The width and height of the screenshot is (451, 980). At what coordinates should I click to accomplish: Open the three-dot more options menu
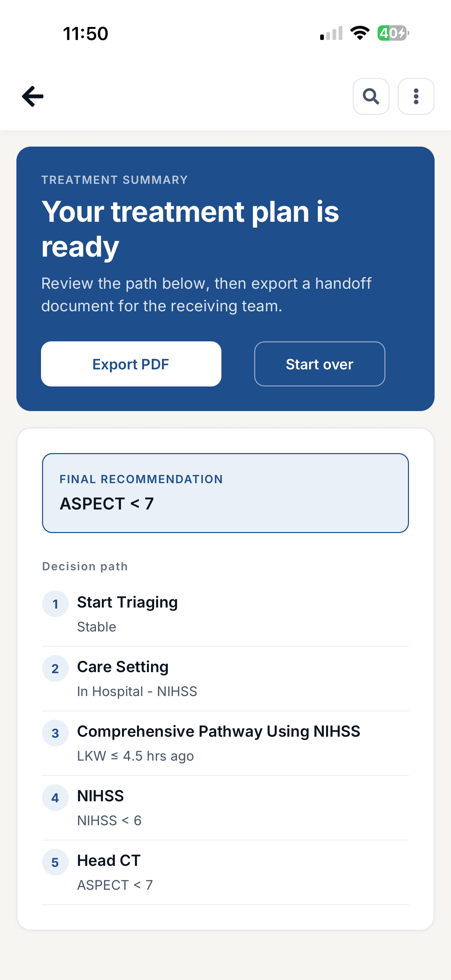(416, 96)
